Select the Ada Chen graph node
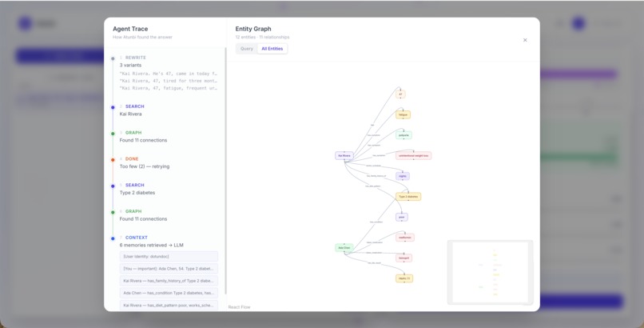 point(344,248)
